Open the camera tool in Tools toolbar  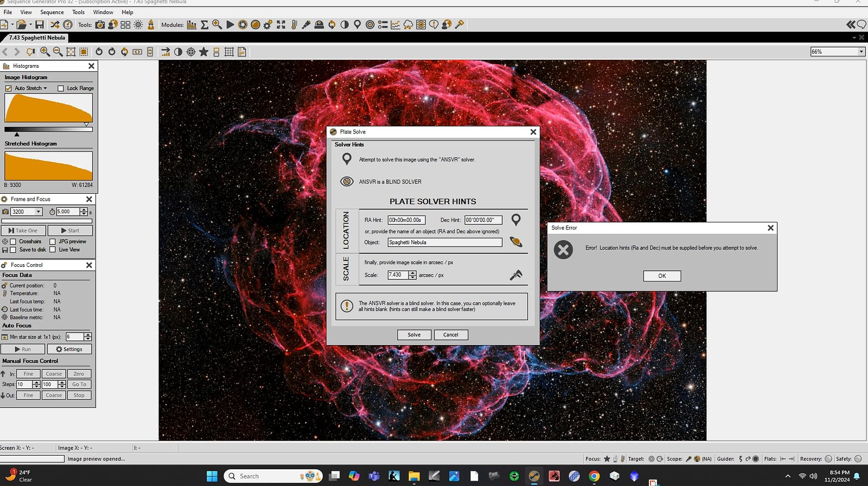tap(100, 24)
